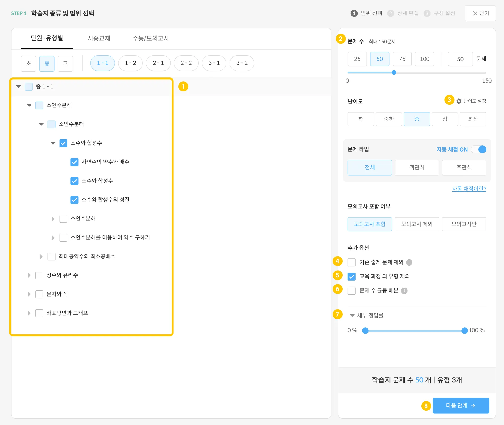Uncheck 교육 과정 외 유형 제외
Screen dimensions: 504x425
(x=351, y=276)
